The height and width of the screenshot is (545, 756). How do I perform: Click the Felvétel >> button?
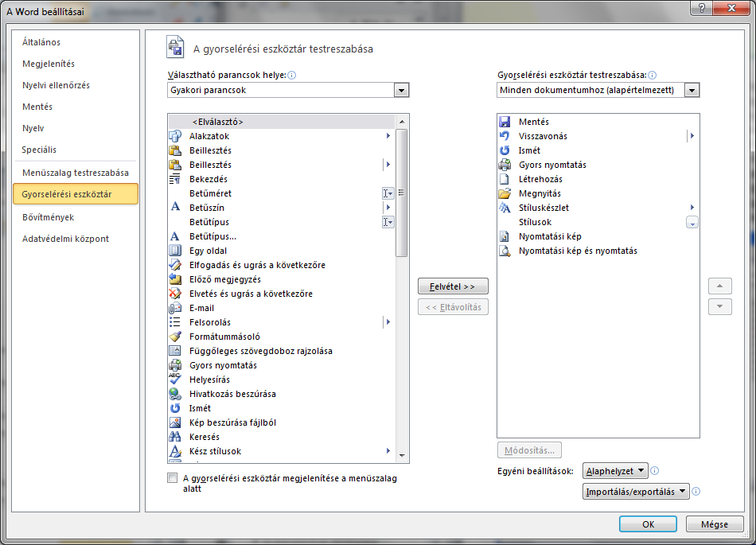click(453, 286)
